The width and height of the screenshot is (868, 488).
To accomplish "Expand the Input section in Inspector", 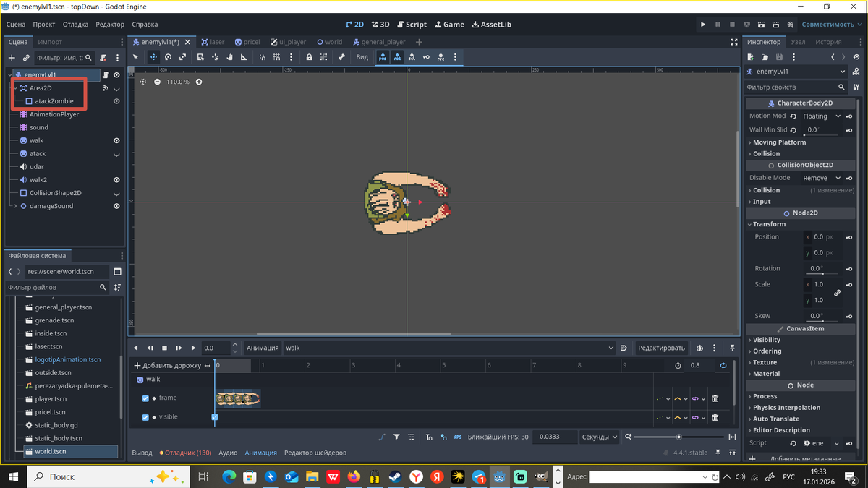I will (762, 202).
